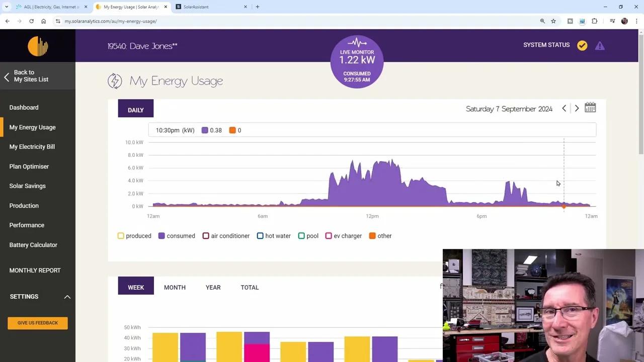644x362 pixels.
Task: Click the back arrow for My Sites List
Action: pyautogui.click(x=7, y=76)
